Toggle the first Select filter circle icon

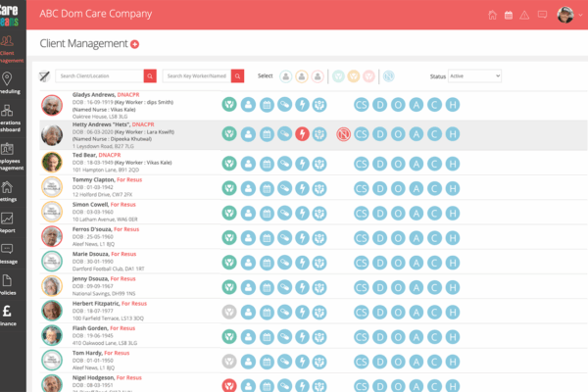click(285, 75)
